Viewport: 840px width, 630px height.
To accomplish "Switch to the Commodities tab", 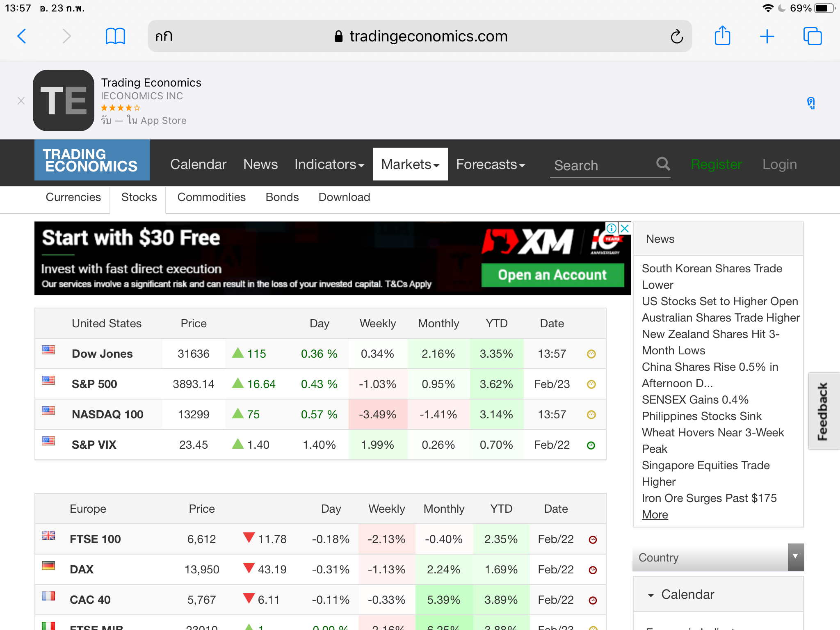I will coord(211,197).
